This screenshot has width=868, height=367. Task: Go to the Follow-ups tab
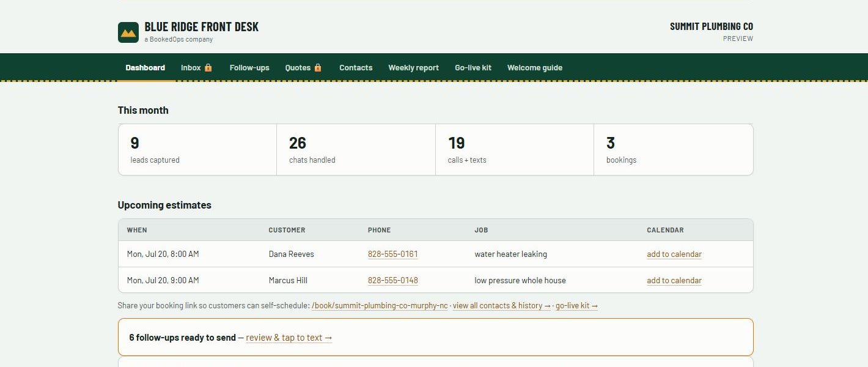point(249,68)
